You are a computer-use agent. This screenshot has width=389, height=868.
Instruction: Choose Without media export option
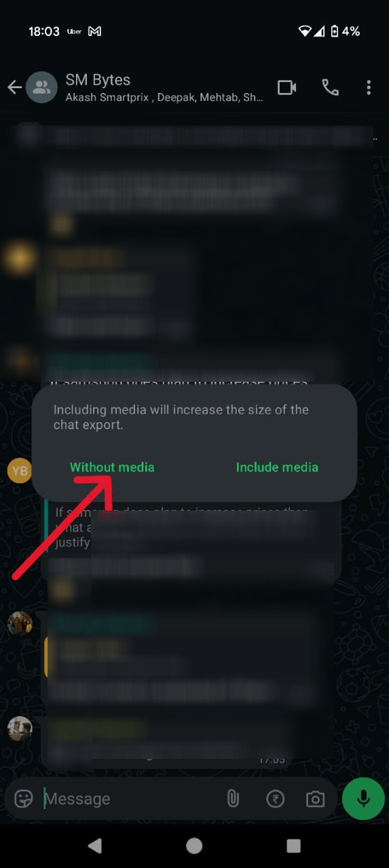(x=112, y=467)
